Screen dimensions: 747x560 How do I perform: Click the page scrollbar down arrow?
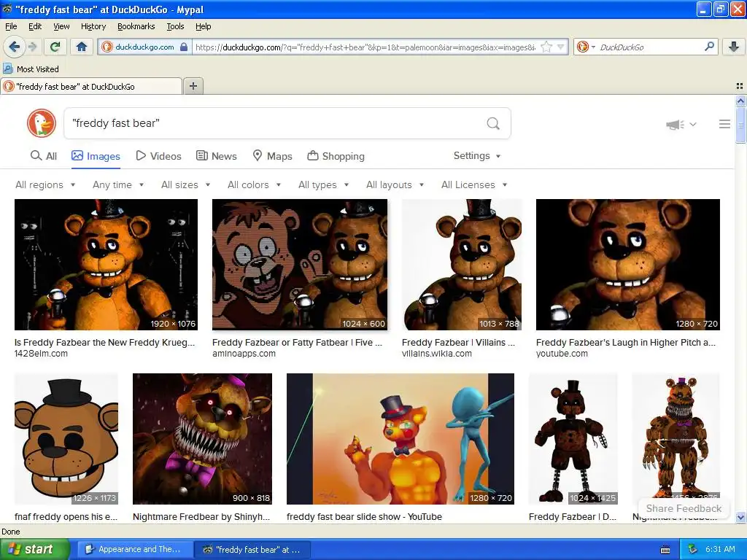tap(740, 517)
